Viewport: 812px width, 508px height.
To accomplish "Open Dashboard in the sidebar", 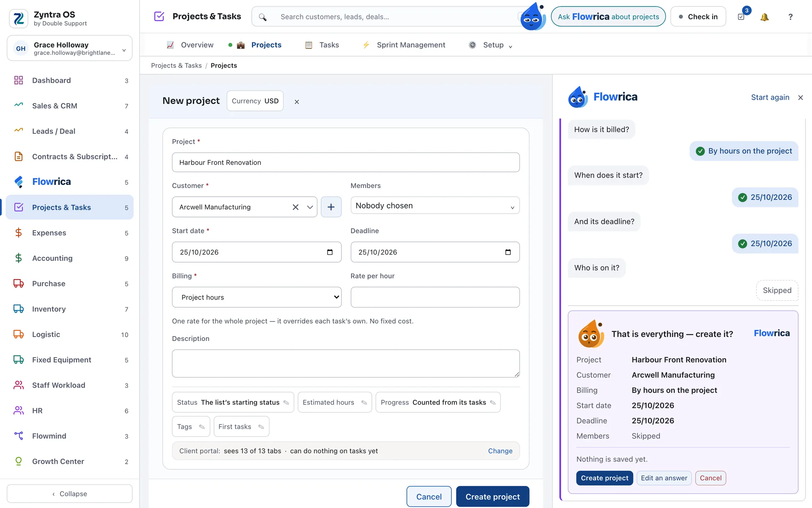I will pyautogui.click(x=69, y=80).
